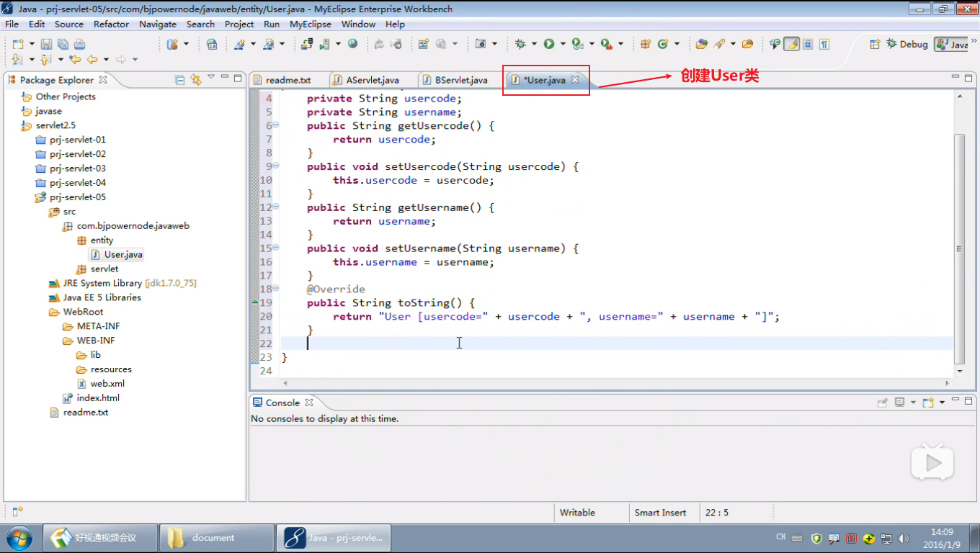Select web.xml in the Package Explorer
Image resolution: width=980 pixels, height=553 pixels.
tap(107, 384)
